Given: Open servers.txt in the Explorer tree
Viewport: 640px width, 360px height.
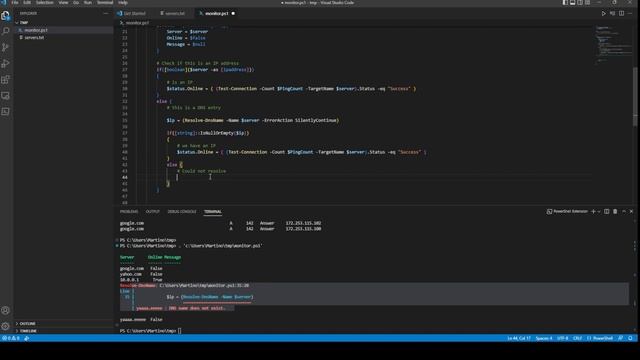Looking at the screenshot, I should pos(63,38).
